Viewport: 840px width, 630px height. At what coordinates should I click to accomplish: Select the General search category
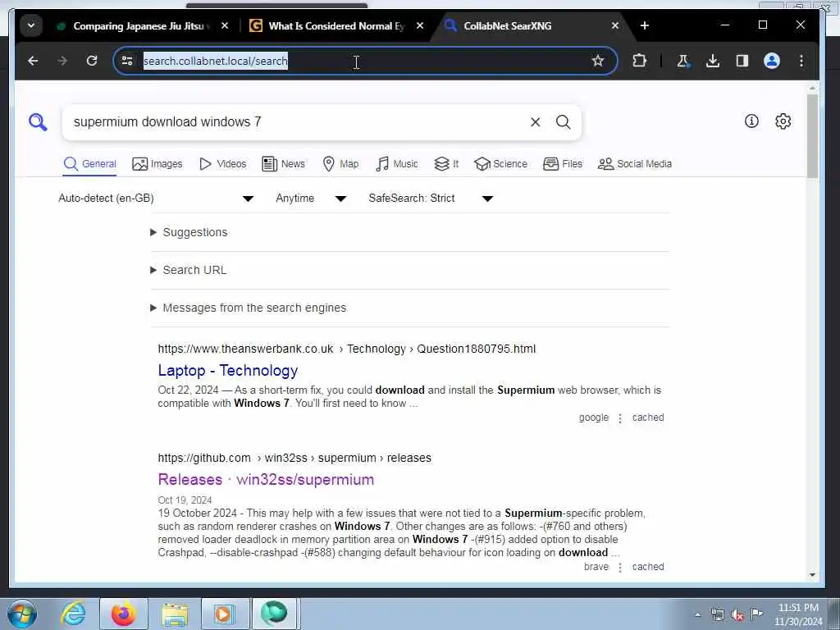(x=89, y=164)
